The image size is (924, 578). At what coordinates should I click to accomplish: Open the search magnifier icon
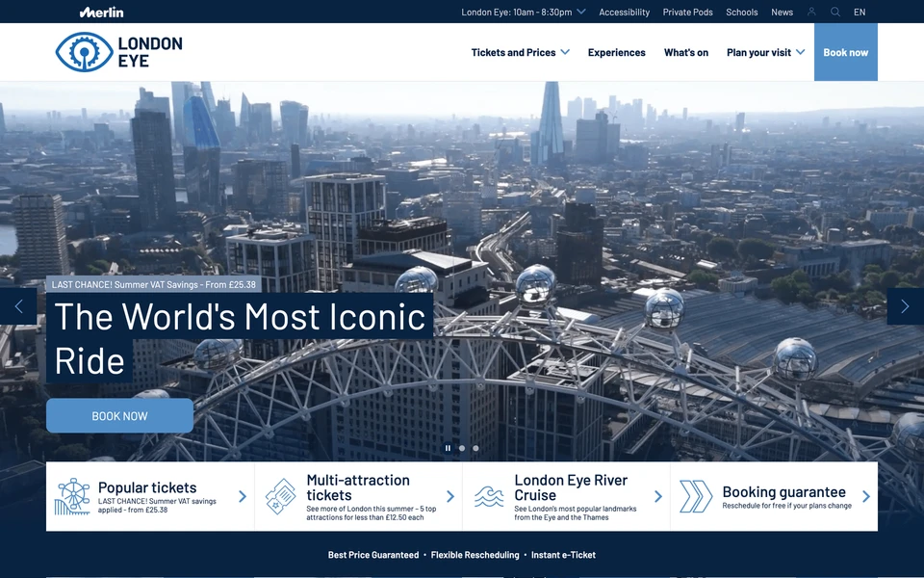(835, 12)
